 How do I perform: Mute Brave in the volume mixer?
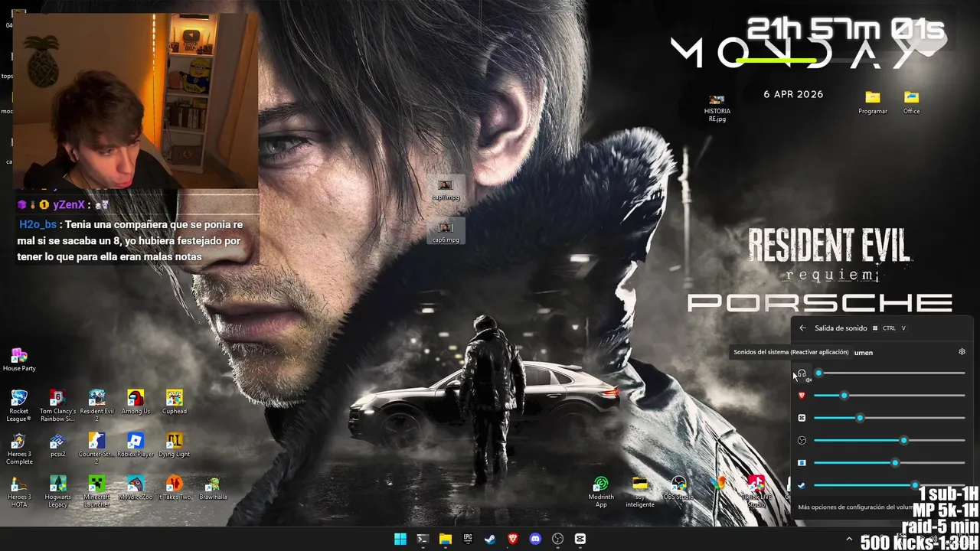tap(802, 396)
